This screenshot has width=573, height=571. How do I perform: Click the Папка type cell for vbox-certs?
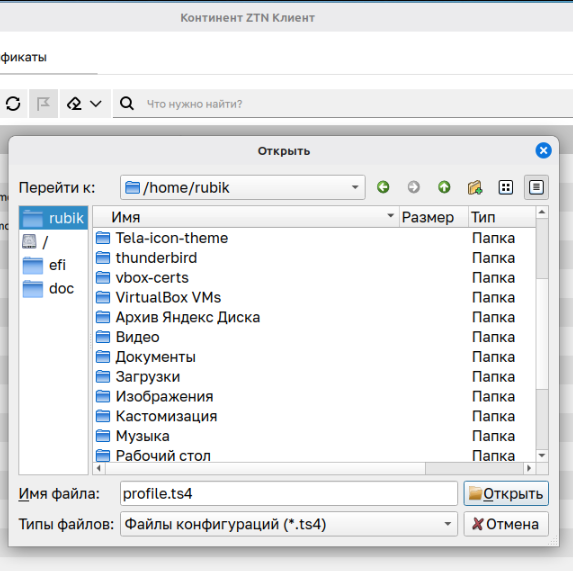tap(493, 278)
